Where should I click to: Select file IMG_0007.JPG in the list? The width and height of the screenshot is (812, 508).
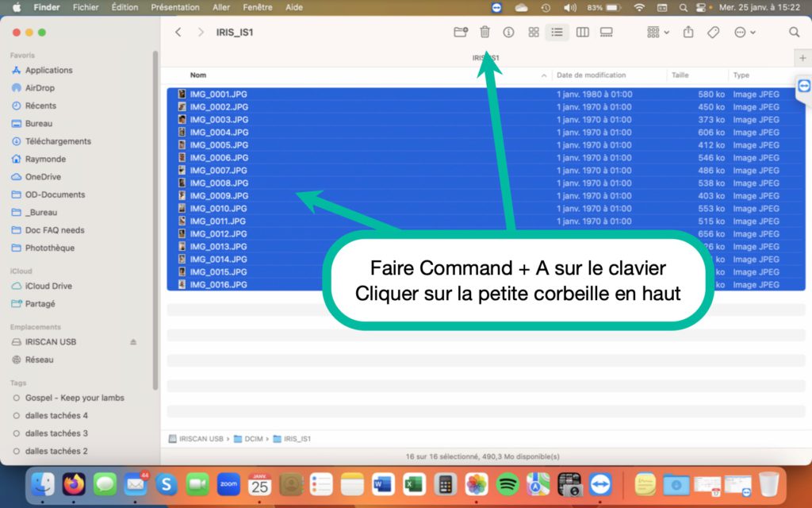click(219, 171)
